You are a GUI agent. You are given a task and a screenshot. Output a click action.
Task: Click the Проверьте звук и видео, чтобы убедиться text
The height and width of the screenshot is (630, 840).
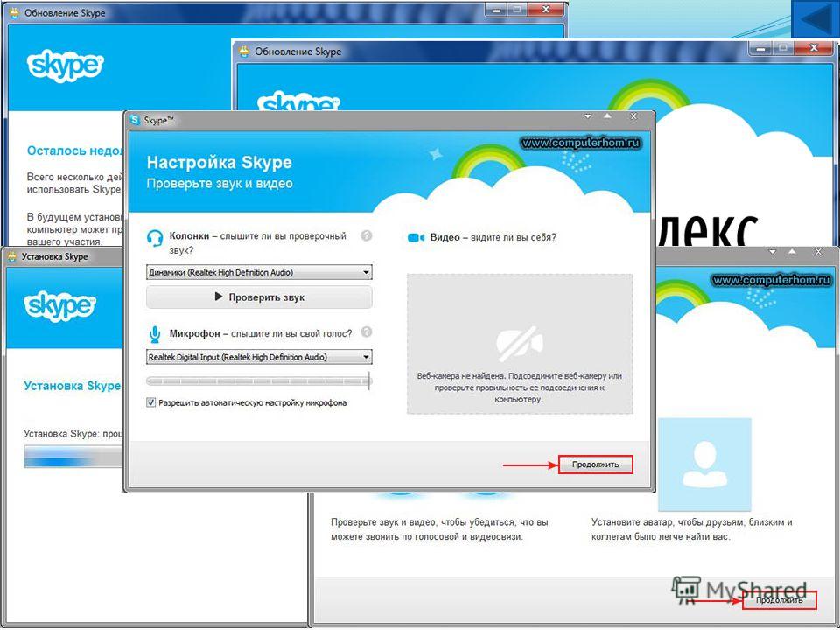pyautogui.click(x=439, y=529)
